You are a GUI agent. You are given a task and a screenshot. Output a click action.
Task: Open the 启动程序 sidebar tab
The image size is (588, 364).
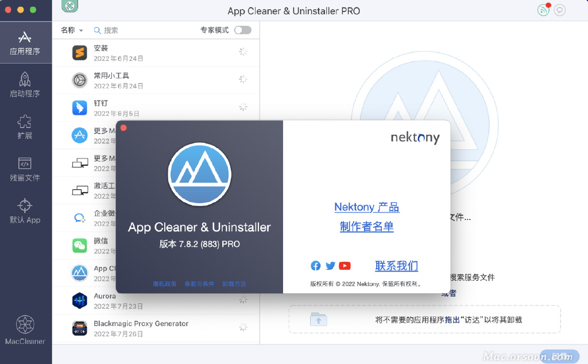25,85
